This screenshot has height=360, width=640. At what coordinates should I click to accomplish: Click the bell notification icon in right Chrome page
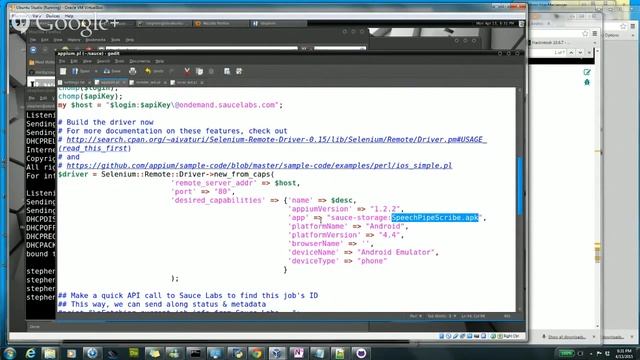pyautogui.click(x=587, y=82)
